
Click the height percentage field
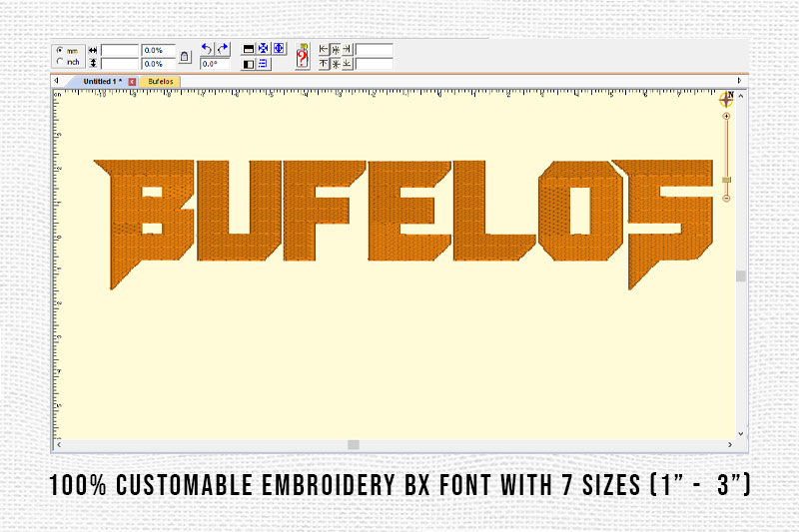pyautogui.click(x=159, y=64)
